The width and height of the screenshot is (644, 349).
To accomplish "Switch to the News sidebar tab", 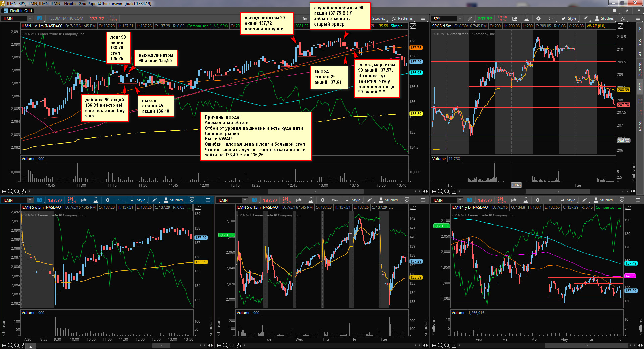I will pyautogui.click(x=640, y=126).
